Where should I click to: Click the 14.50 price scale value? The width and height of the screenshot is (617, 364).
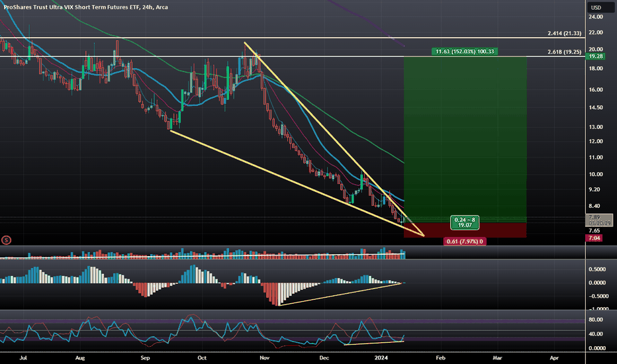click(595, 107)
